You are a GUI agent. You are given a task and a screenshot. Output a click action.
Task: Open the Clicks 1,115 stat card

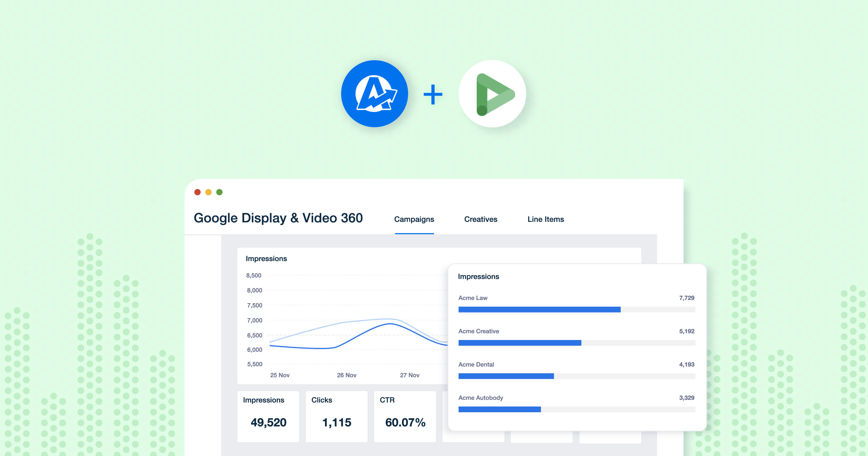[x=336, y=417]
